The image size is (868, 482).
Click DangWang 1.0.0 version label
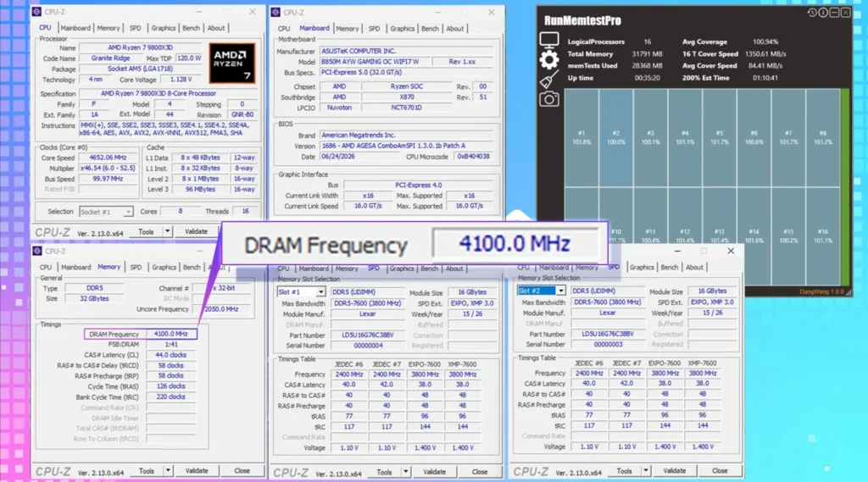pyautogui.click(x=821, y=291)
